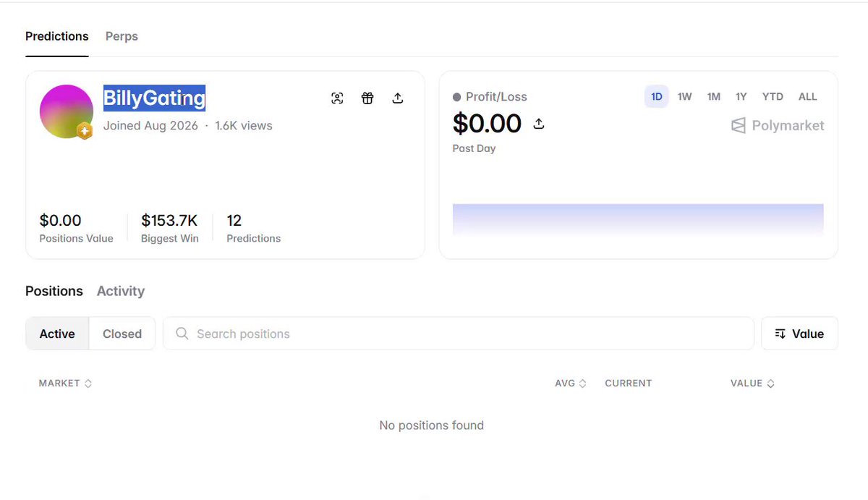Viewport: 868px width, 500px height.
Task: Click the magnifier icon in search positions
Action: [x=182, y=334]
